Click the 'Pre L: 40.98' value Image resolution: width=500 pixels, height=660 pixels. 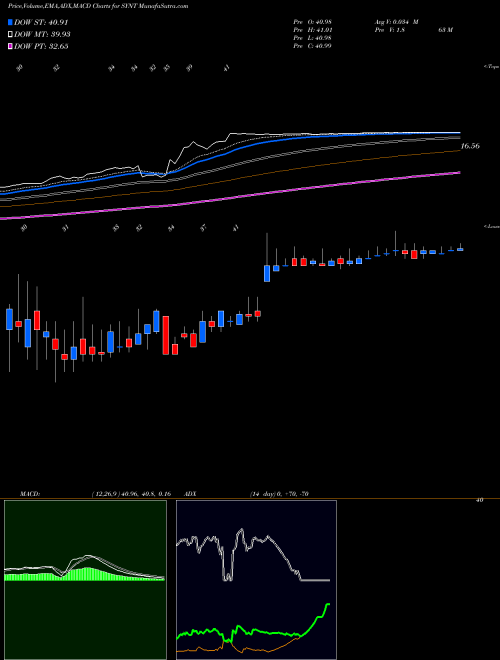point(313,38)
